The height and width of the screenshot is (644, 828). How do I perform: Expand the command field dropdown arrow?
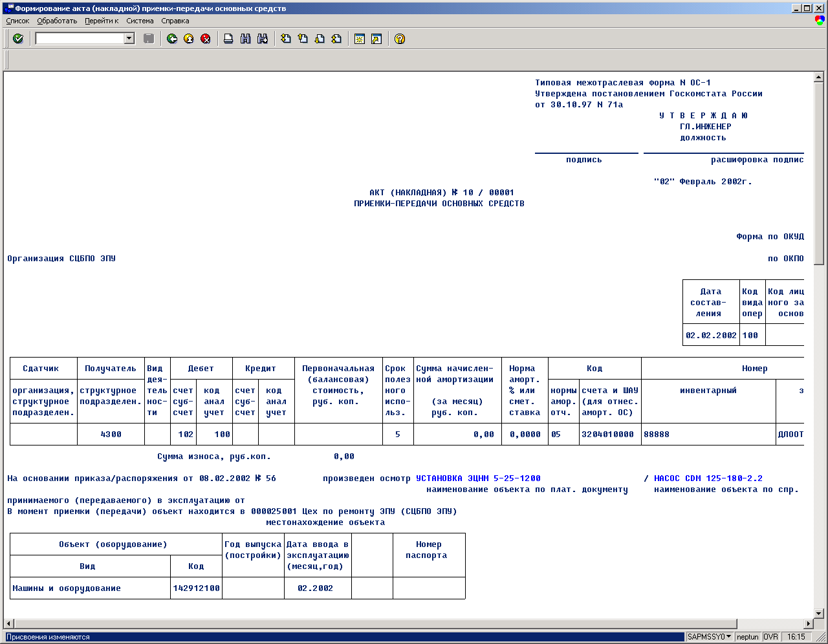129,39
